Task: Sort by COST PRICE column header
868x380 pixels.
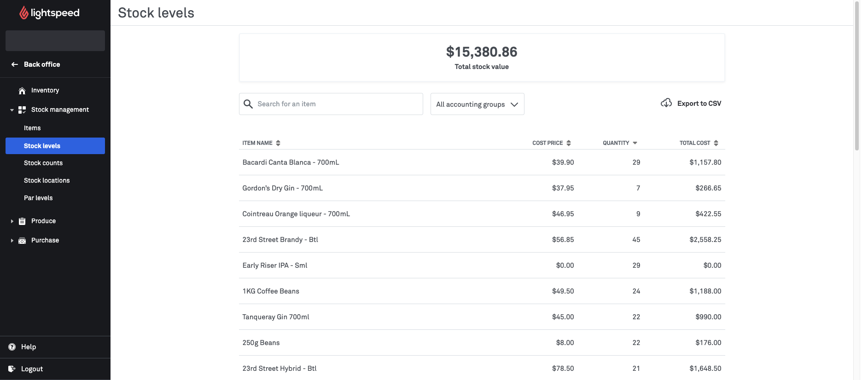Action: (548, 143)
